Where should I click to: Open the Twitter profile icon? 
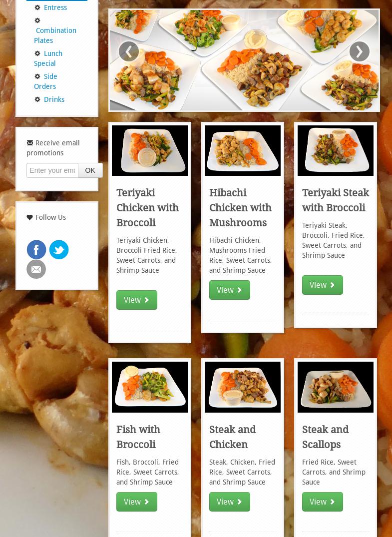coord(59,250)
